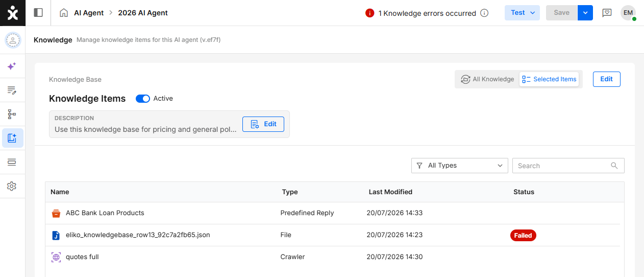644x277 pixels.
Task: Open the red knowledge error alert icon
Action: (370, 13)
